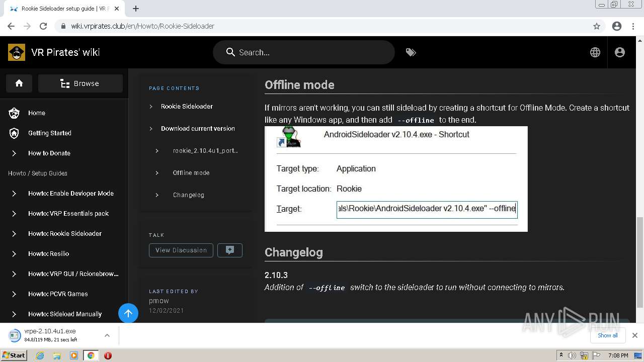Click chevron beside Changelog contents entry
The image size is (644, 362).
[x=157, y=195]
